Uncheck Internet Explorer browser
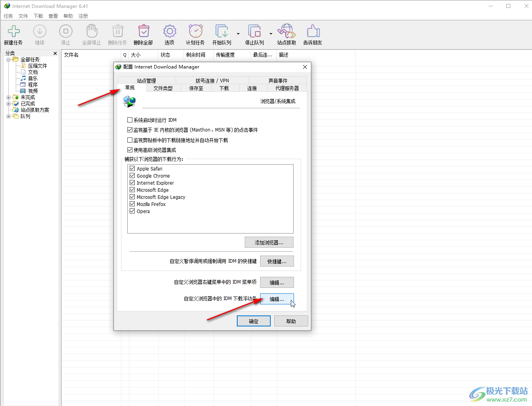The image size is (532, 406). 132,183
